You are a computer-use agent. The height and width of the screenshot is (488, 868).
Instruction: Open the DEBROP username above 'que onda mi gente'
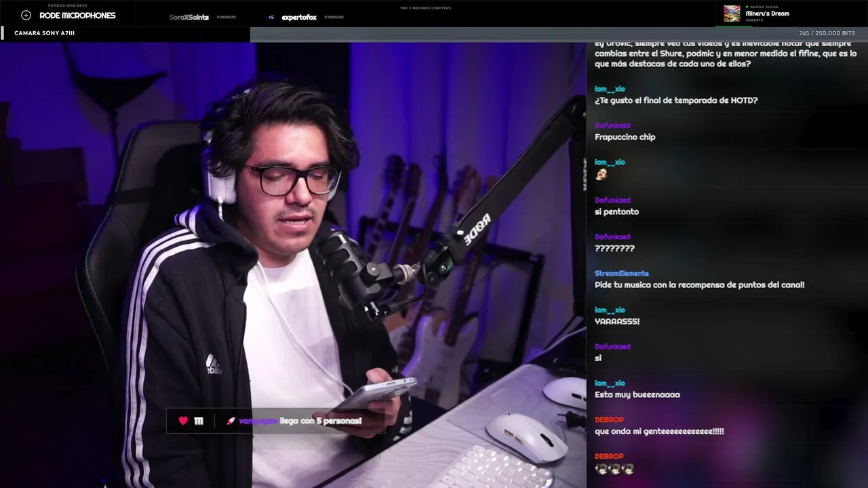609,420
